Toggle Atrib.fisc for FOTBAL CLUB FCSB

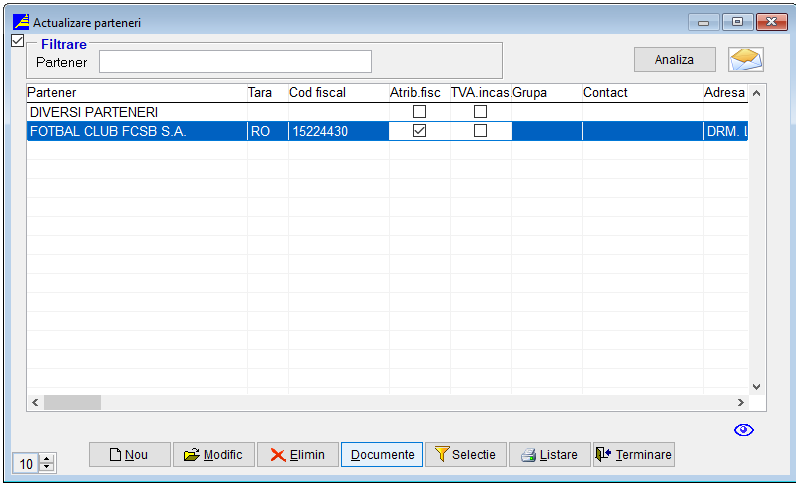(x=420, y=131)
